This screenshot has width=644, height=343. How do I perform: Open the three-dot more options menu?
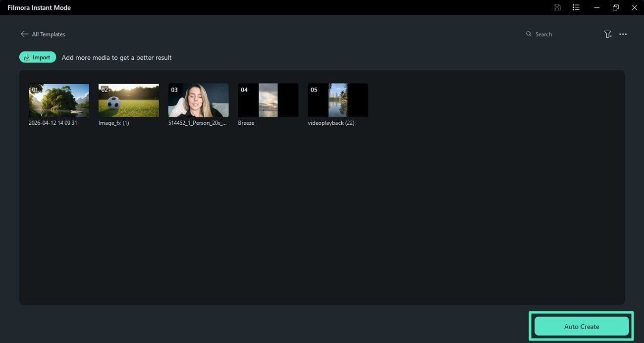(623, 34)
